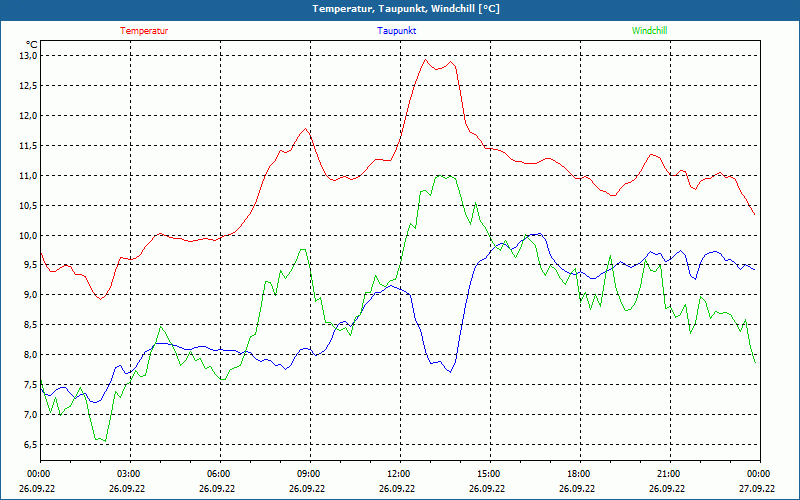
Task: Click the °C unit label on y-axis
Action: 32,45
